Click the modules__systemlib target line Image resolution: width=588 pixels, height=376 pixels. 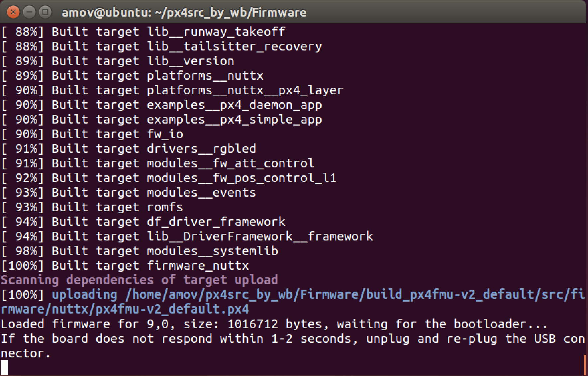click(x=140, y=251)
